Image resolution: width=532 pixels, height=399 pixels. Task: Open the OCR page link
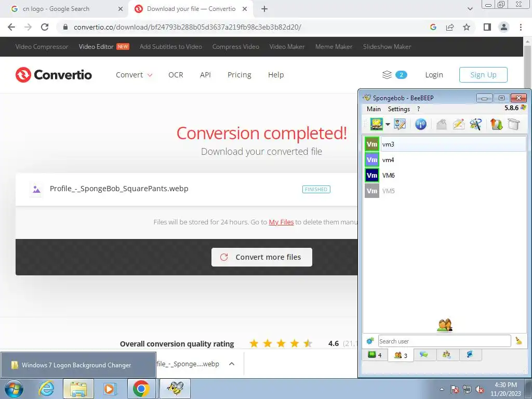click(x=176, y=75)
